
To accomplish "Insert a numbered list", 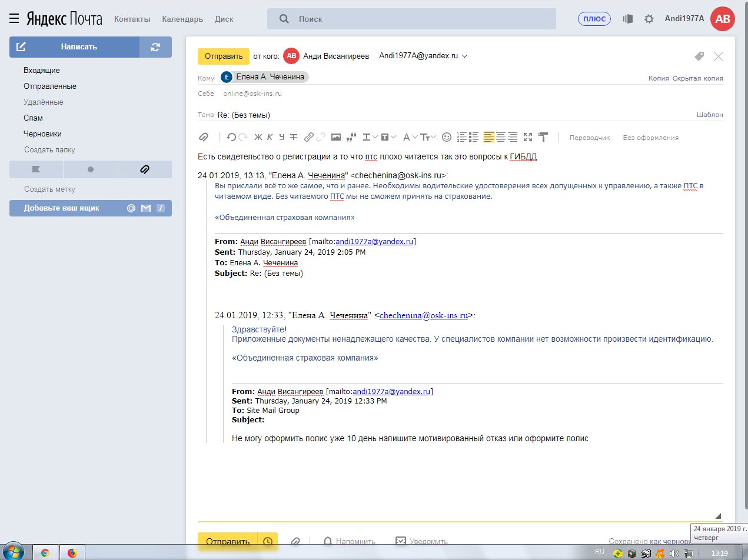I will tap(462, 137).
